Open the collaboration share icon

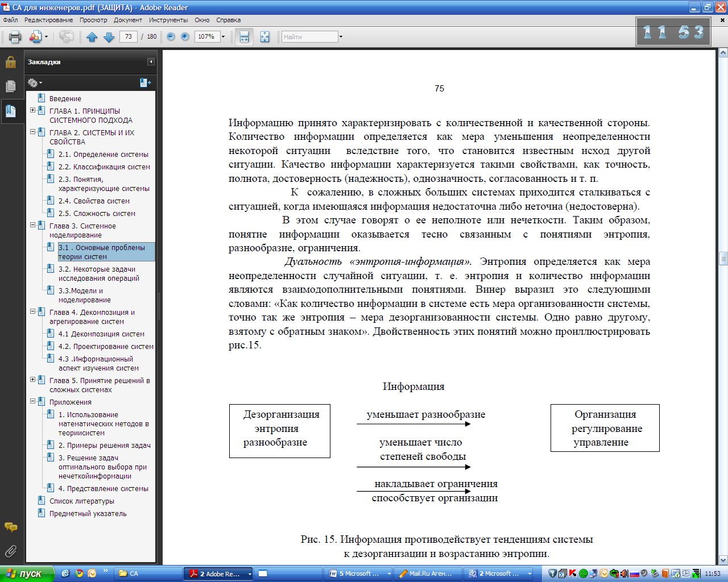pyautogui.click(x=35, y=37)
